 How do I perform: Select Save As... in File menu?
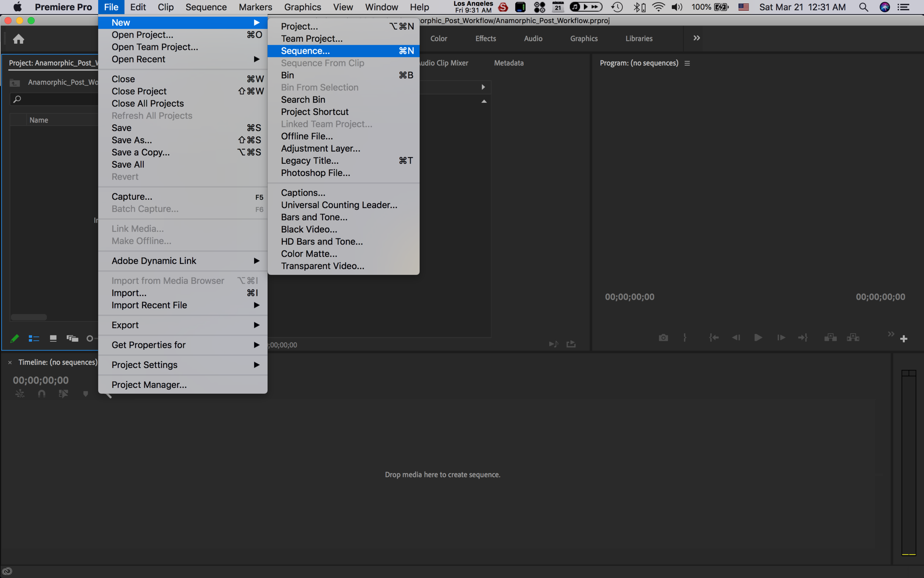[183, 140]
